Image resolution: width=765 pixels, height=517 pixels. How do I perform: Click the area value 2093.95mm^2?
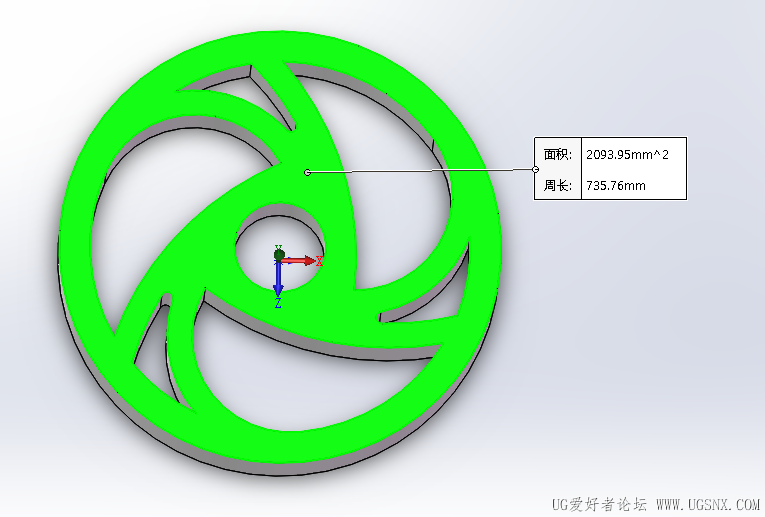coord(627,155)
